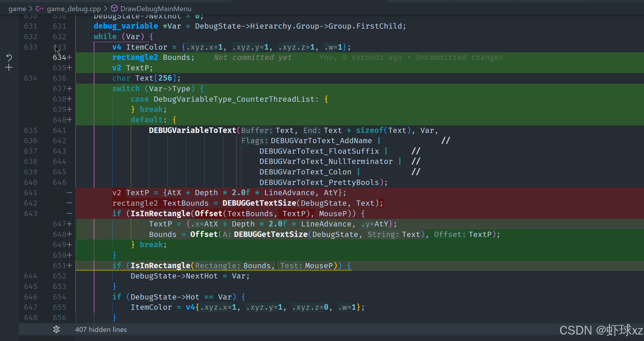Click the unfold hidden lines icon
Screen dimensions: 644x341
[56, 330]
